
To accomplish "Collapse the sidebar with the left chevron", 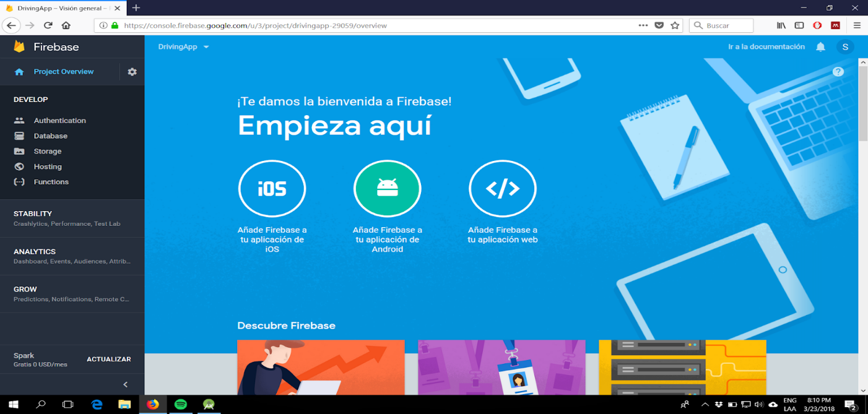I will coord(126,385).
